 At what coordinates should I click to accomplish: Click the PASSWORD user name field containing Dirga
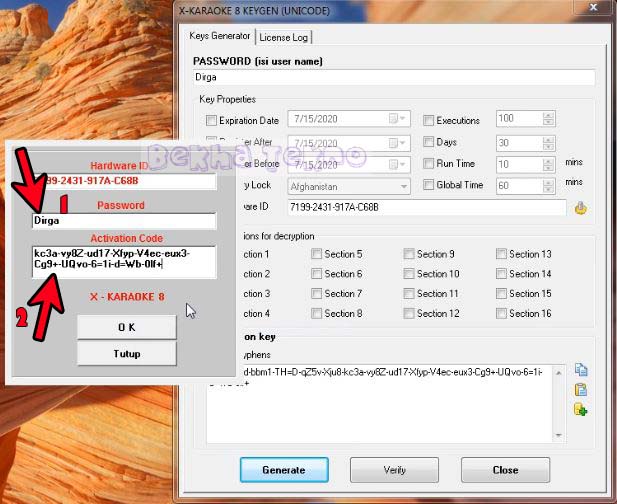coord(394,77)
